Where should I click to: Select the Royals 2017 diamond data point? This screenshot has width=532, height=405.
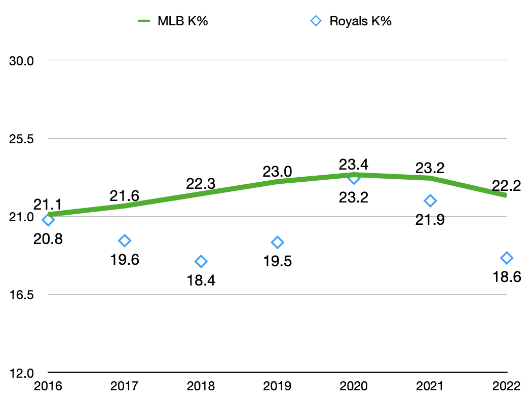(x=125, y=240)
